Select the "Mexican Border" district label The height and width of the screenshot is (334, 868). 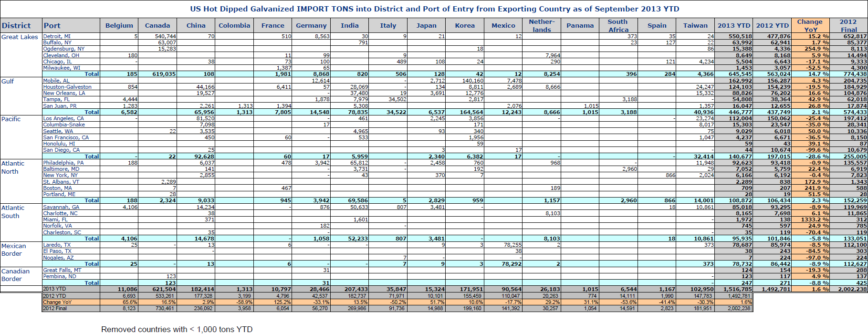pyautogui.click(x=14, y=250)
